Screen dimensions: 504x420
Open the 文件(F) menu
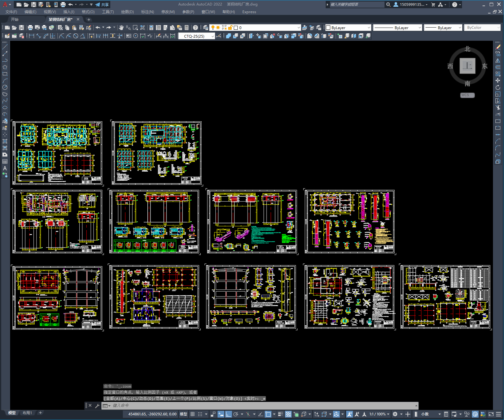(x=11, y=12)
